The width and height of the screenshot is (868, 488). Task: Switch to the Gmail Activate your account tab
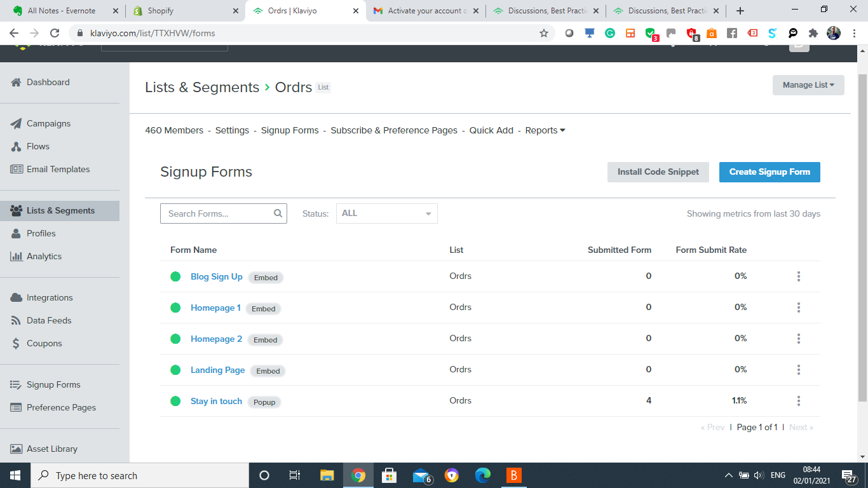[x=424, y=11]
